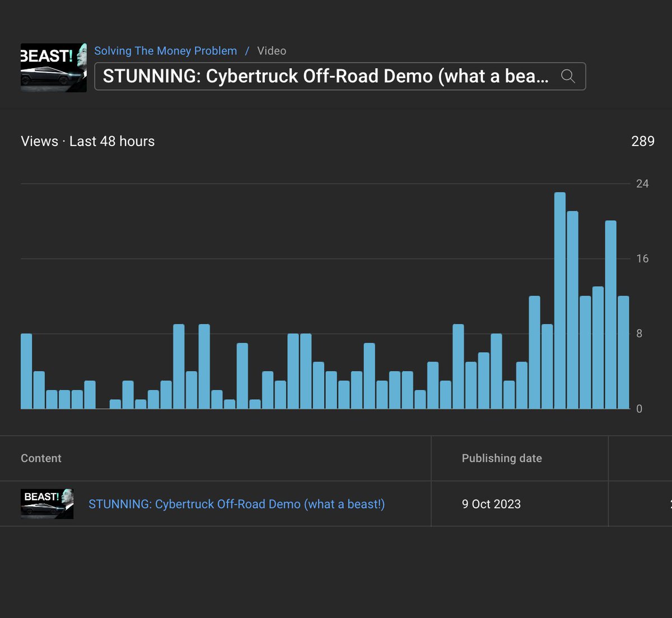Click the Video breadcrumb label
The image size is (672, 618).
[x=272, y=51]
